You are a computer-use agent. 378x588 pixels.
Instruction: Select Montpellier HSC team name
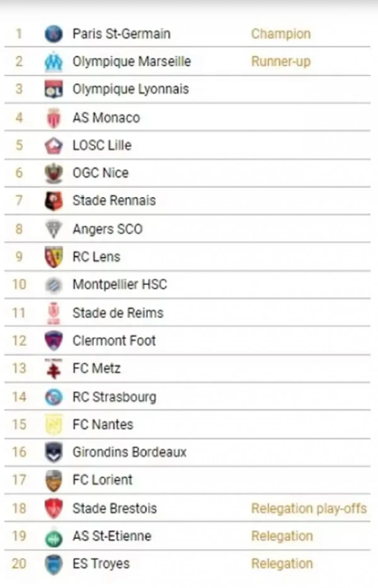(120, 284)
